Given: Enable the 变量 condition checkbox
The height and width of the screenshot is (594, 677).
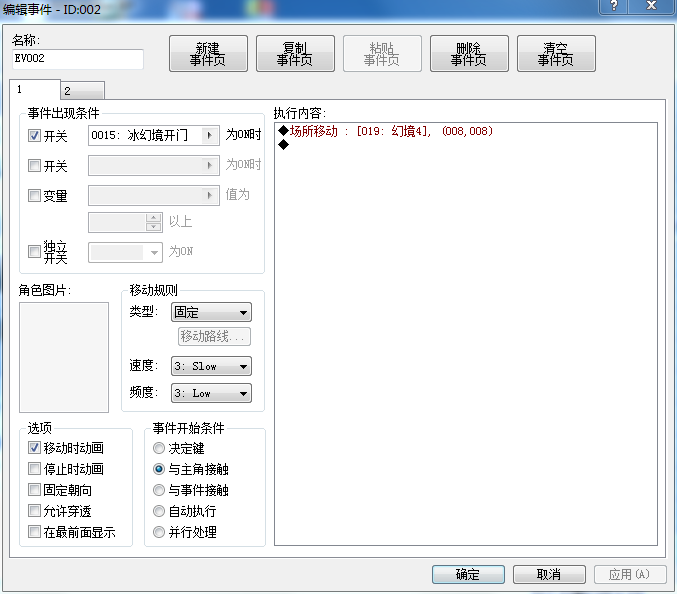Looking at the screenshot, I should click(x=34, y=196).
